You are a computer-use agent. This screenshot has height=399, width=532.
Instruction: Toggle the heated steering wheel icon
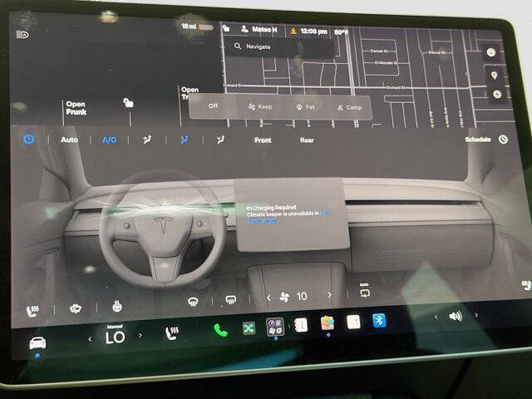(117, 306)
